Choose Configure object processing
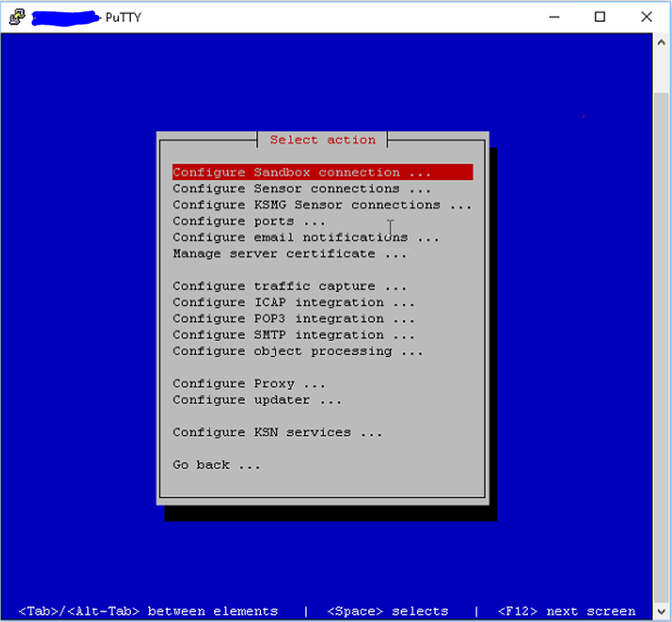This screenshot has width=672, height=622. (x=298, y=351)
